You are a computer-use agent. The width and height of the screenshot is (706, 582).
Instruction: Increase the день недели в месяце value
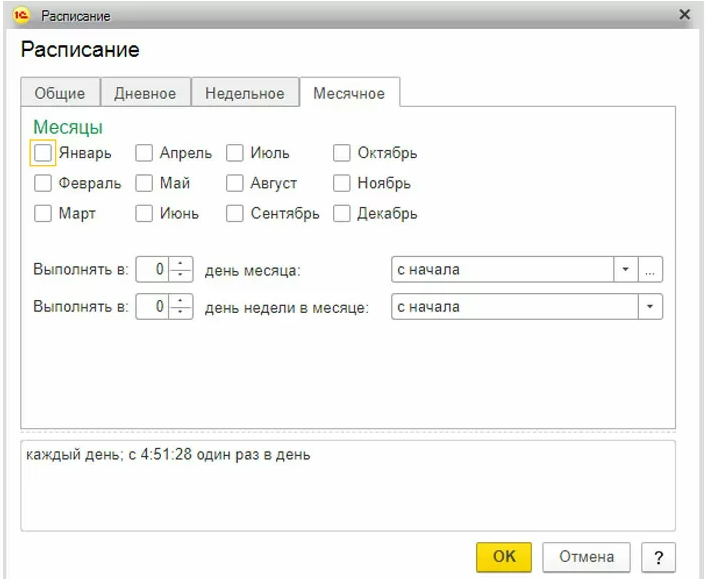(x=181, y=301)
